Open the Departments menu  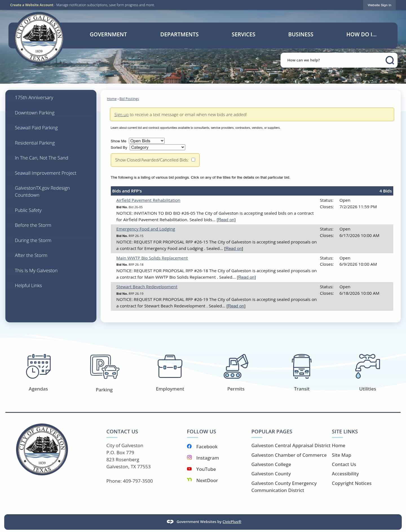pos(179,34)
